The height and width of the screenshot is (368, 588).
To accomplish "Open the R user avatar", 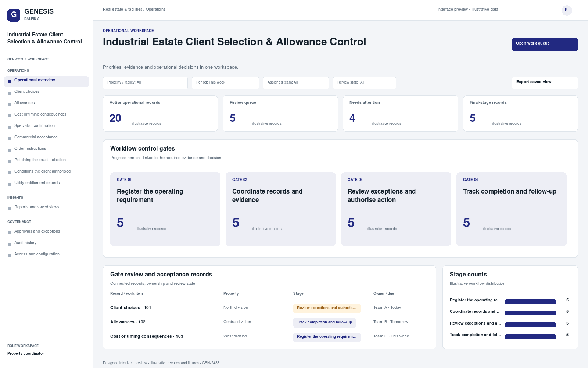I will pos(566,10).
